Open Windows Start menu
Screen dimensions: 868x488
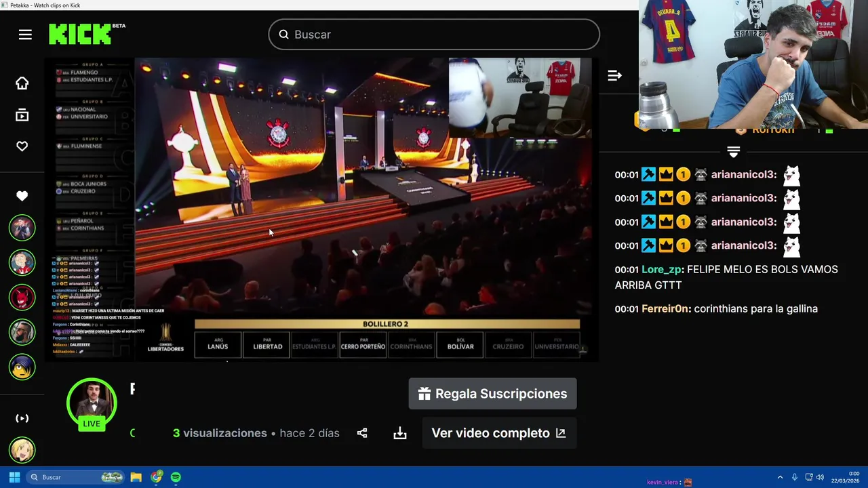point(14,477)
